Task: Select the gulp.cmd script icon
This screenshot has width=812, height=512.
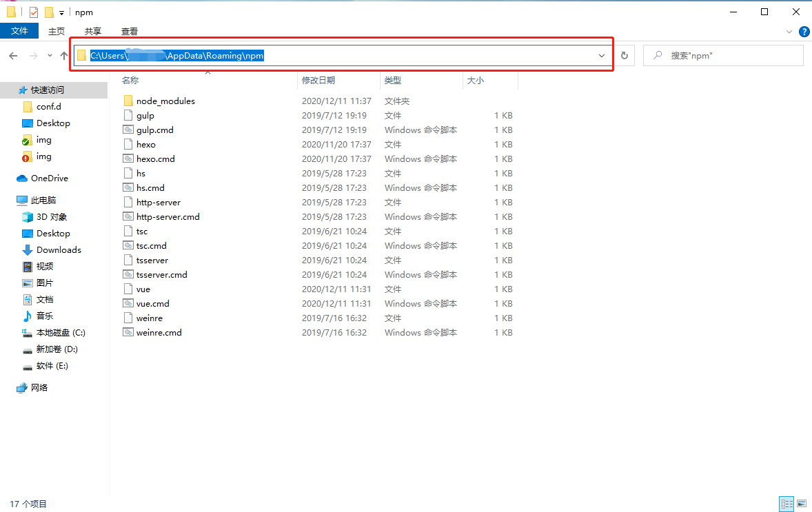Action: click(x=128, y=130)
